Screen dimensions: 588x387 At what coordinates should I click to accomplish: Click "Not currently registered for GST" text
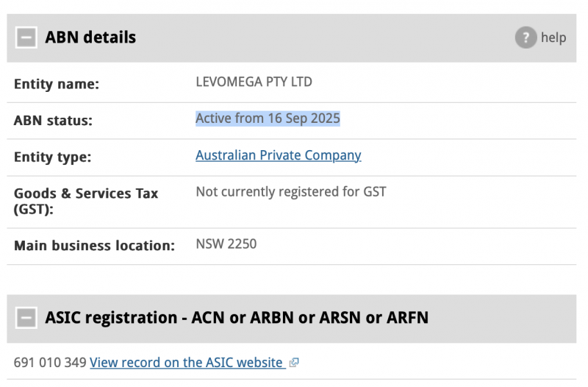click(x=290, y=192)
